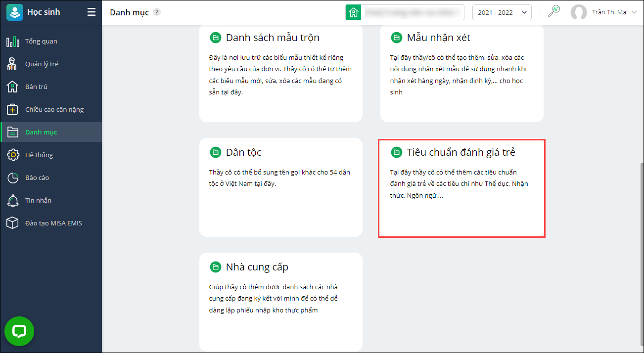Click description about phiếu nhập kho thực phẩm
Image resolution: width=644 pixels, height=353 pixels.
(274, 299)
